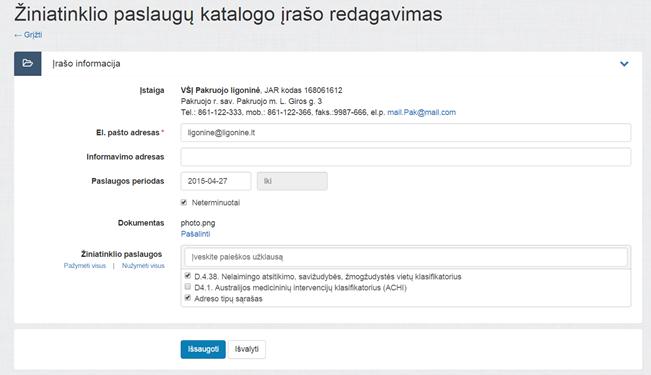Go back via the Grįžti link

pos(28,35)
